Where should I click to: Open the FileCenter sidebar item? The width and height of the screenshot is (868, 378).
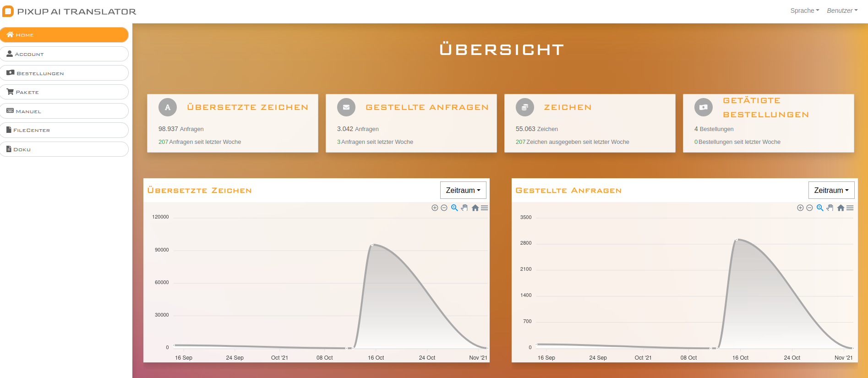[64, 130]
